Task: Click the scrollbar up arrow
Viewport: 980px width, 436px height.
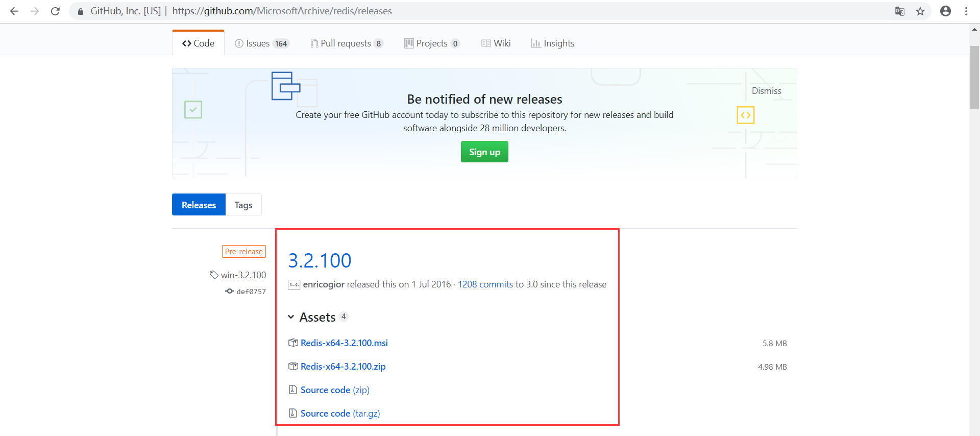Action: click(974, 29)
